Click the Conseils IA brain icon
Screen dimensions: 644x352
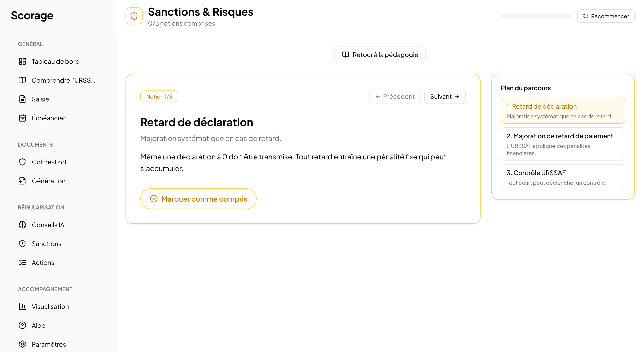pyautogui.click(x=22, y=225)
